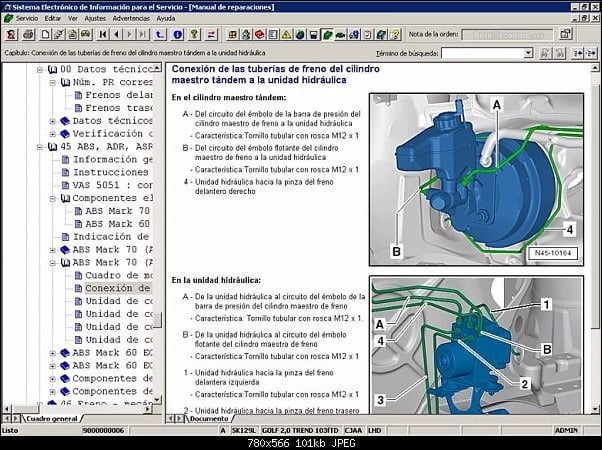The width and height of the screenshot is (602, 450).
Task: Click the document pane scroll-up arrow
Action: point(595,68)
